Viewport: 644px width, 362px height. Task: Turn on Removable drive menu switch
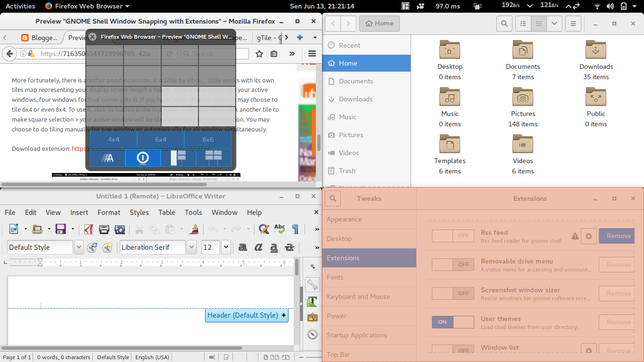[453, 264]
